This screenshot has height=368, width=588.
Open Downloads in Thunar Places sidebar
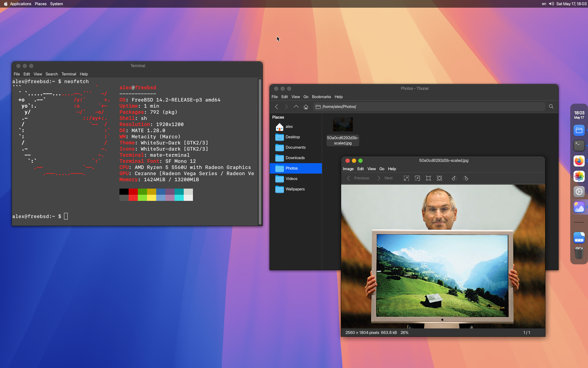tap(296, 158)
